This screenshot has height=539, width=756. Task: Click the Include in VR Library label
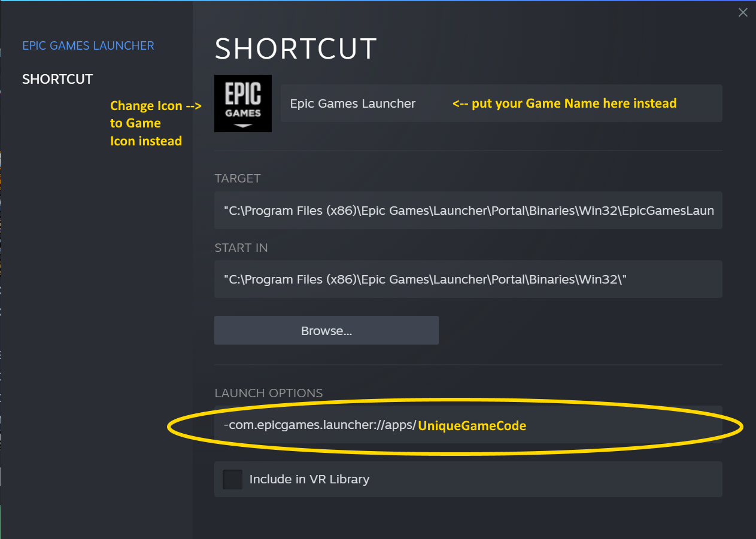tap(309, 479)
